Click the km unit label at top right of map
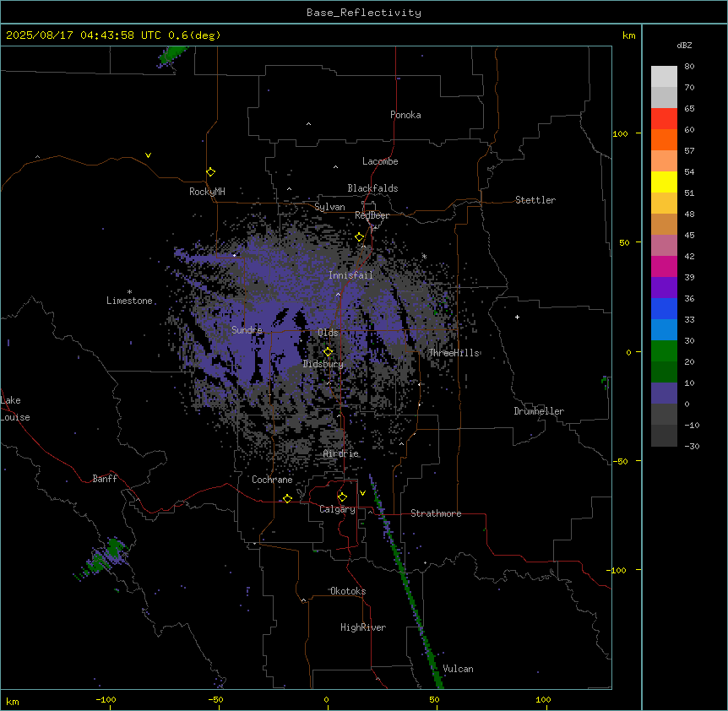The width and height of the screenshot is (728, 711). click(x=628, y=35)
